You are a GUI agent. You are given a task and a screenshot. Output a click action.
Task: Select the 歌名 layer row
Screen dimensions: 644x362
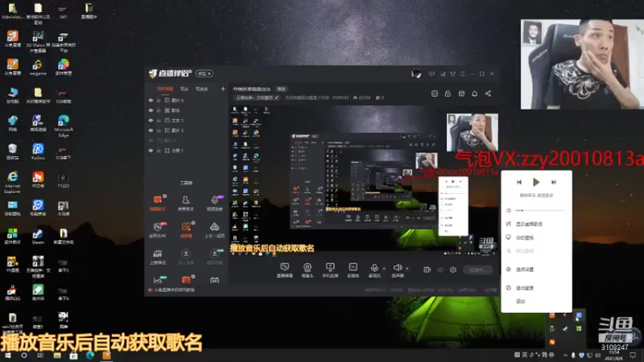click(x=187, y=110)
